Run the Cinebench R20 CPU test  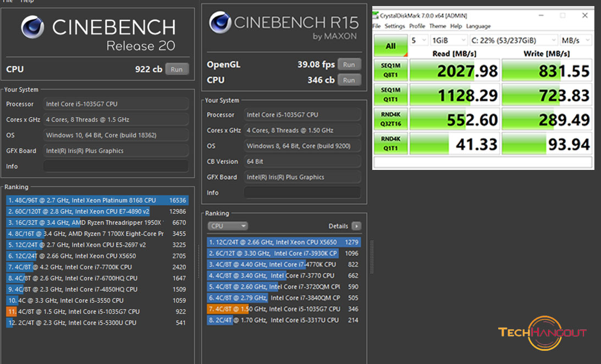coord(177,69)
